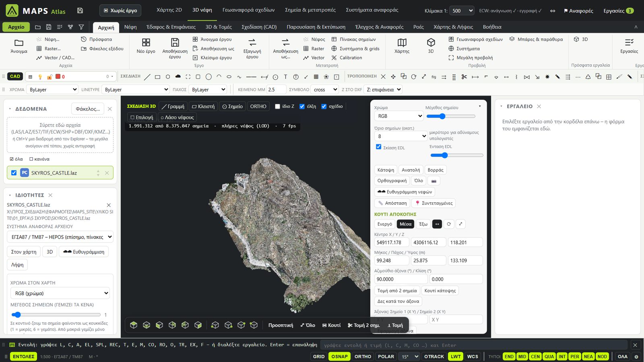Image resolution: width=644 pixels, height=362 pixels.
Task: Click the Κάτοψη view button
Action: [x=386, y=170]
